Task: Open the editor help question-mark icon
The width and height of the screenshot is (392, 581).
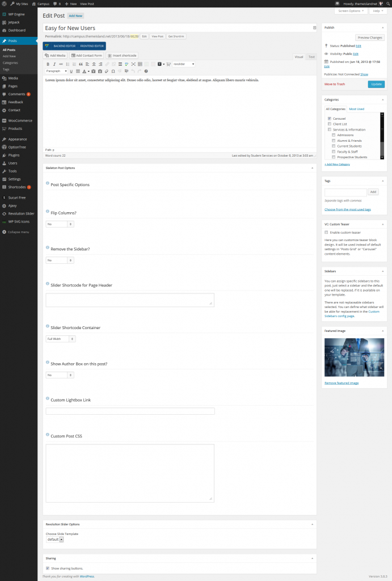Action: point(146,71)
